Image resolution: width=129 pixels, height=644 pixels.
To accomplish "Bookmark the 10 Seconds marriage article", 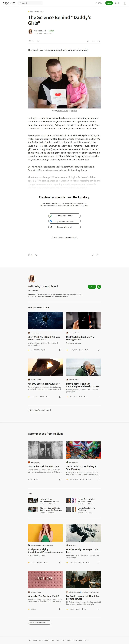I will pos(98,479).
